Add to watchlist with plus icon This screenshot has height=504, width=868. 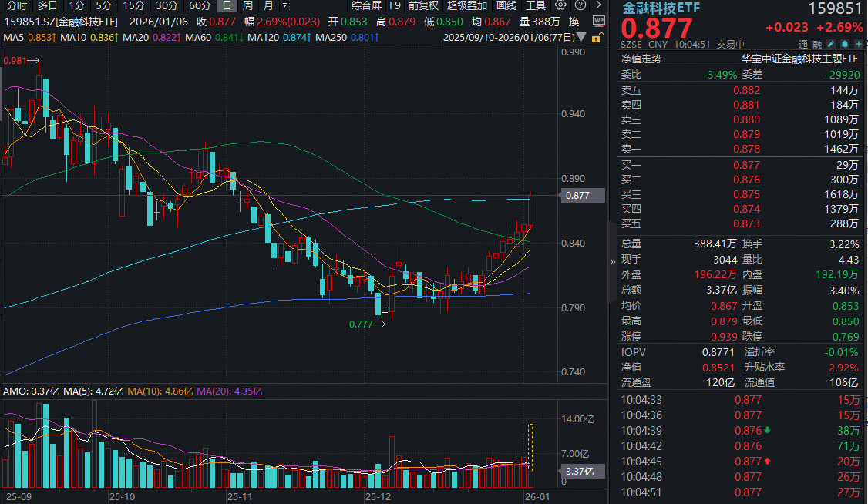click(859, 44)
